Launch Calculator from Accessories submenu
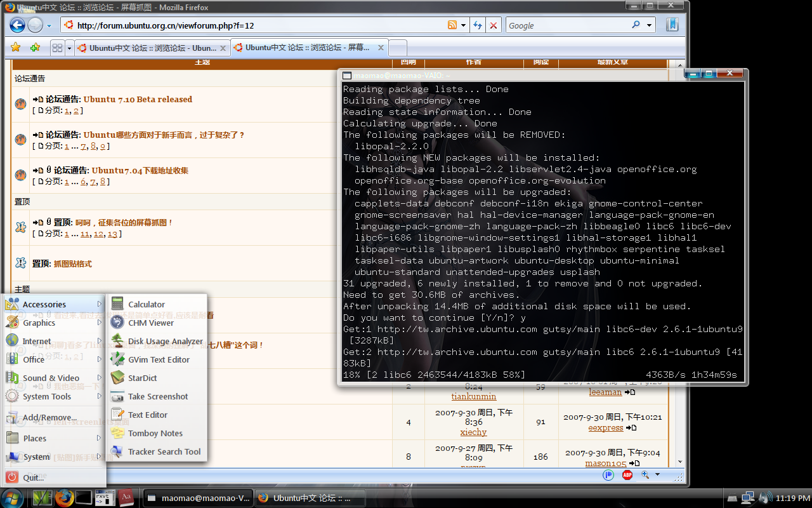Screen dimensions: 812x508 coord(157,304)
